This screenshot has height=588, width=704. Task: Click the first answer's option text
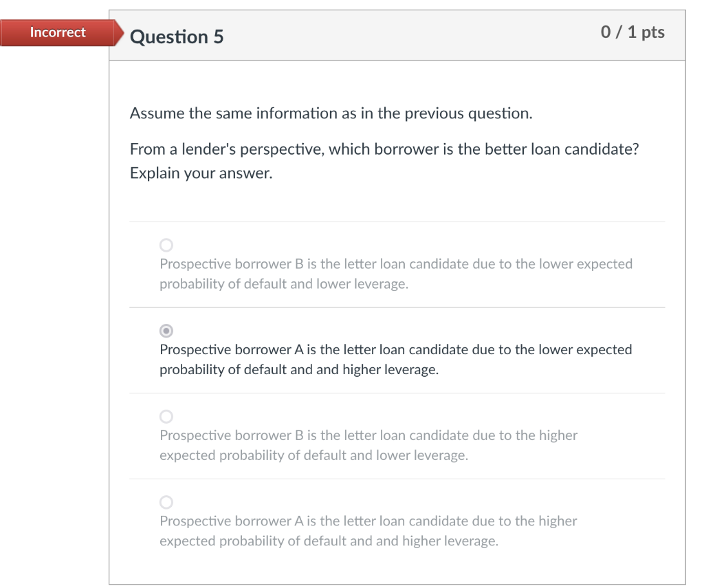click(x=395, y=274)
